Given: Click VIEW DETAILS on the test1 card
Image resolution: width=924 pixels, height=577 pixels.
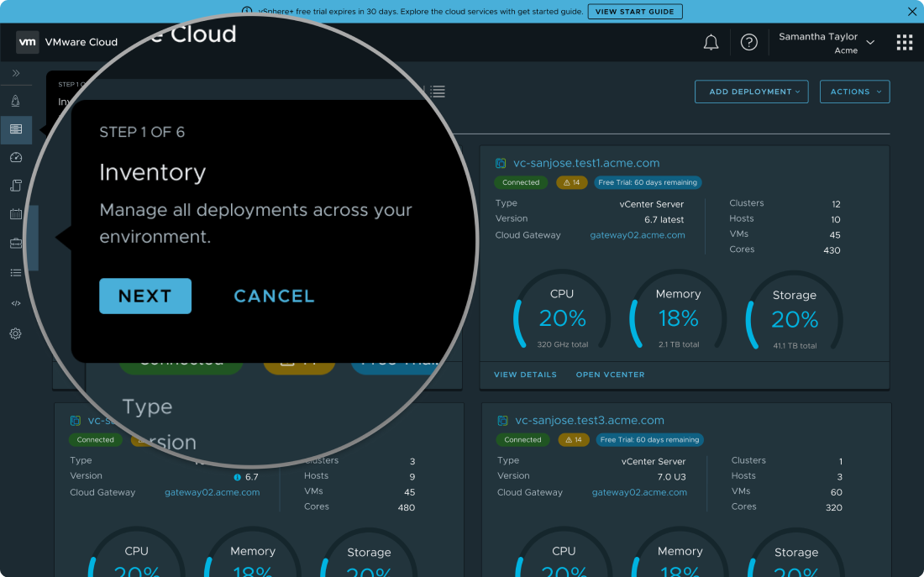Looking at the screenshot, I should 525,375.
